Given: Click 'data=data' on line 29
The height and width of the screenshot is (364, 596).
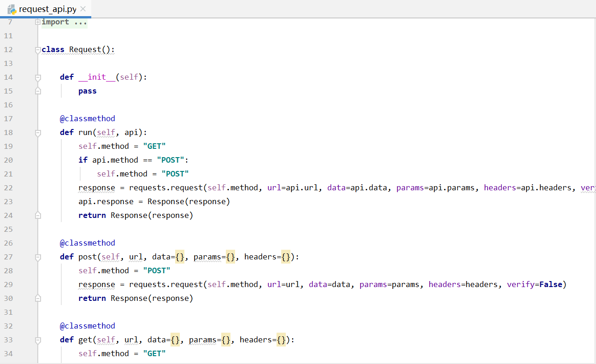Looking at the screenshot, I should (330, 284).
